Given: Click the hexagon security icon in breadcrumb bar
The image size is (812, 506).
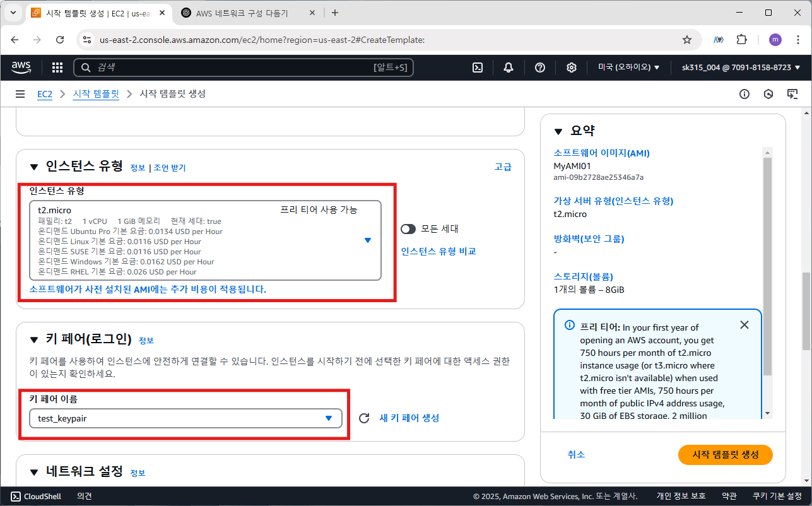Looking at the screenshot, I should click(768, 94).
